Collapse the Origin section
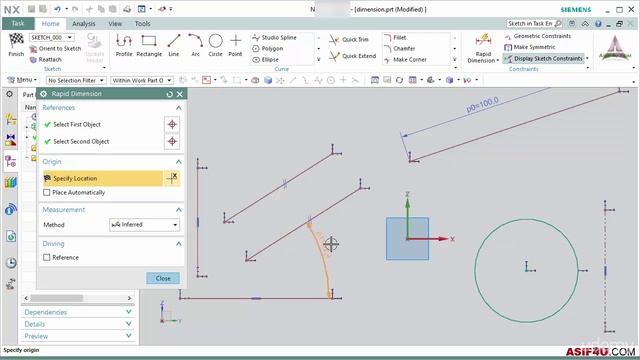The image size is (640, 360). 178,162
